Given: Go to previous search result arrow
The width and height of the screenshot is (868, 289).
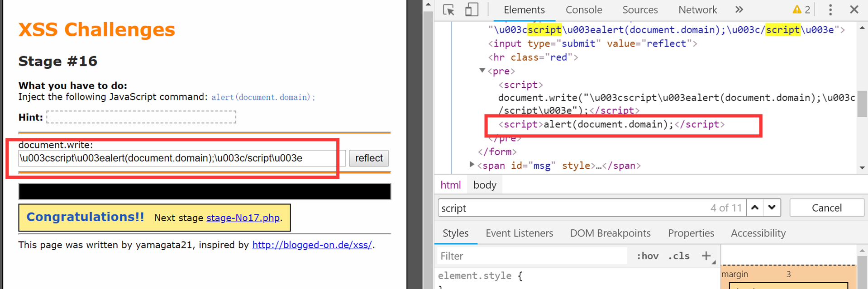Looking at the screenshot, I should [755, 208].
